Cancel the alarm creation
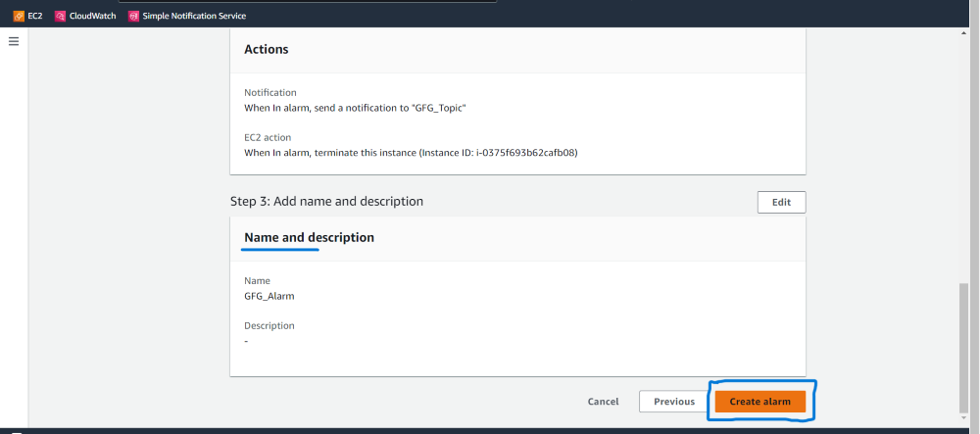This screenshot has width=980, height=434. (x=603, y=402)
